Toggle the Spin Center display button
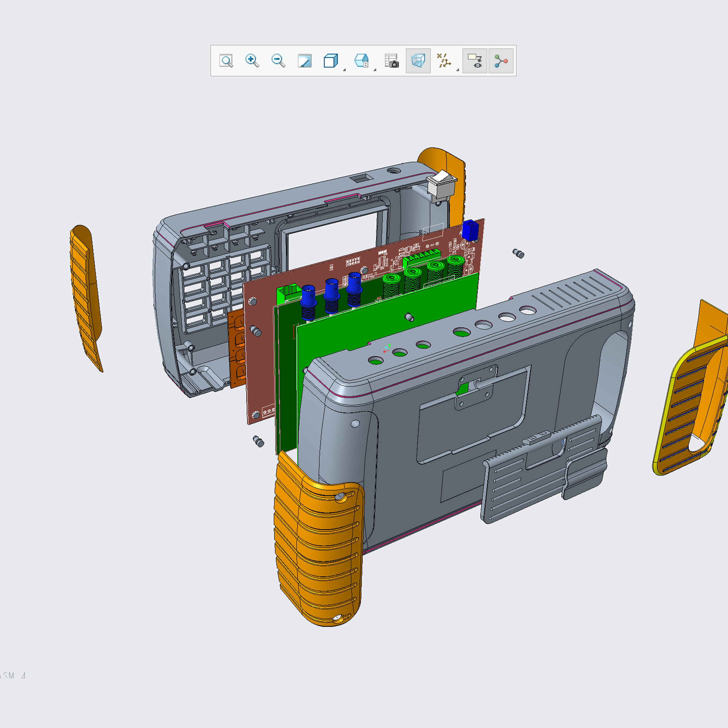The image size is (728, 728). coord(501,61)
